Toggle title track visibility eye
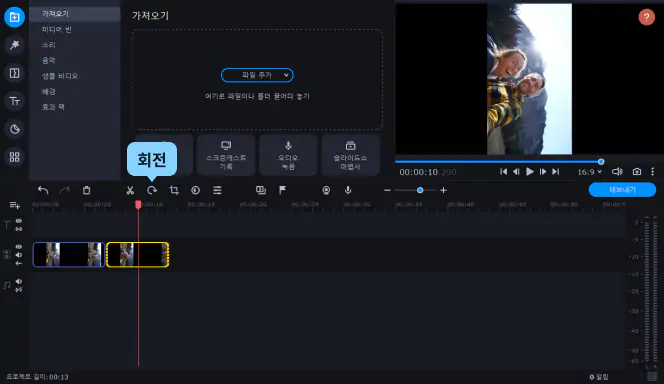The image size is (664, 384). click(19, 221)
